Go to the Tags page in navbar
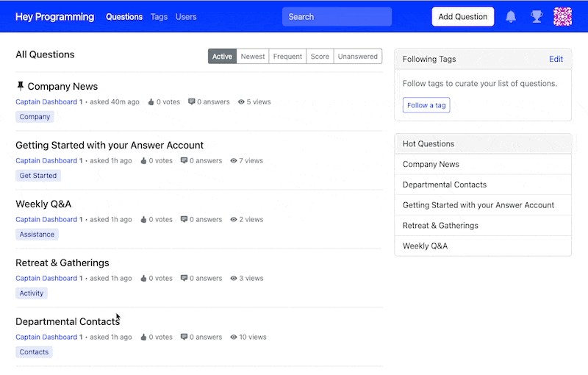The image size is (588, 375). pyautogui.click(x=159, y=17)
